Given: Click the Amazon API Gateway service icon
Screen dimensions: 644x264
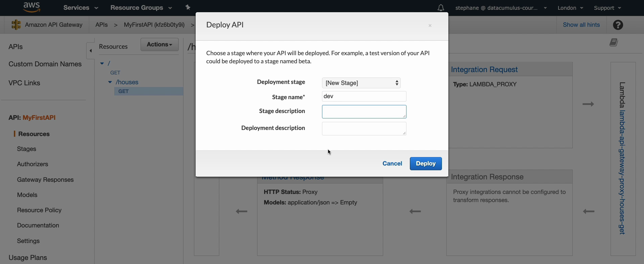Looking at the screenshot, I should point(16,25).
